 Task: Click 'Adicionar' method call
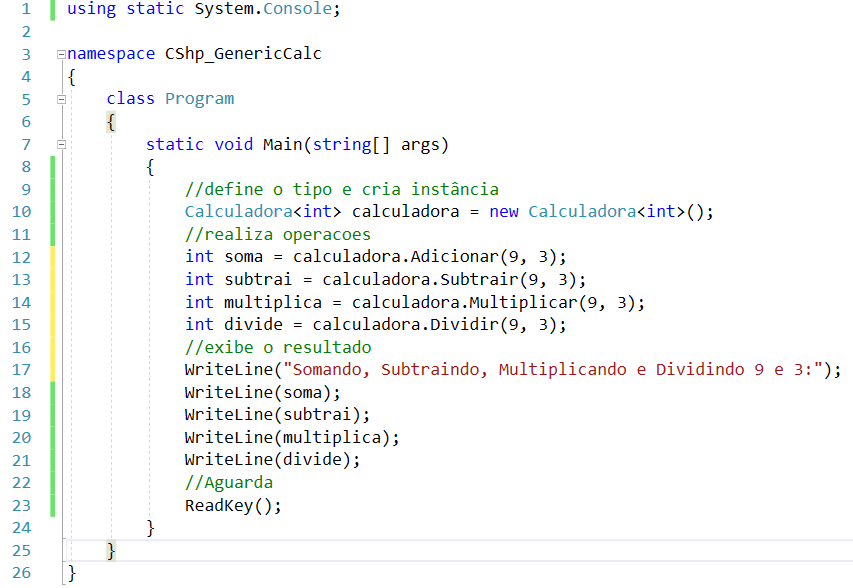click(x=454, y=257)
